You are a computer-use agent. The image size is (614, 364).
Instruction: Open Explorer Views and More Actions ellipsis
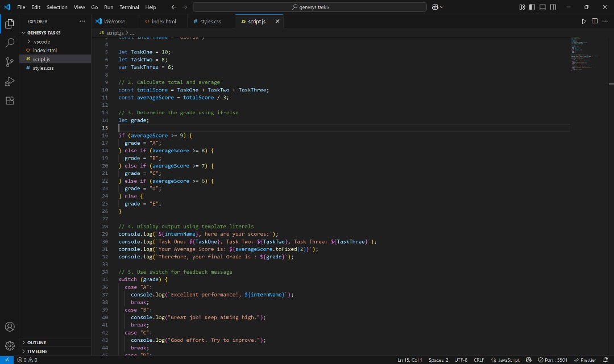82,21
